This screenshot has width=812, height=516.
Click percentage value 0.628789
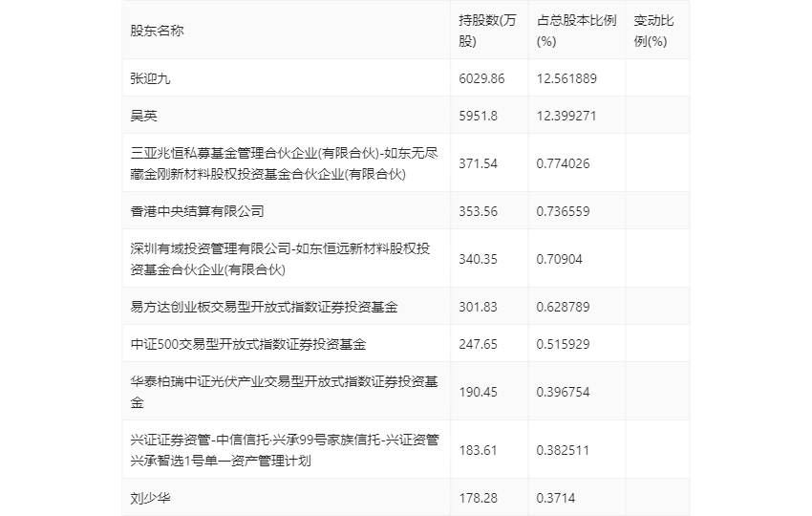(x=563, y=307)
